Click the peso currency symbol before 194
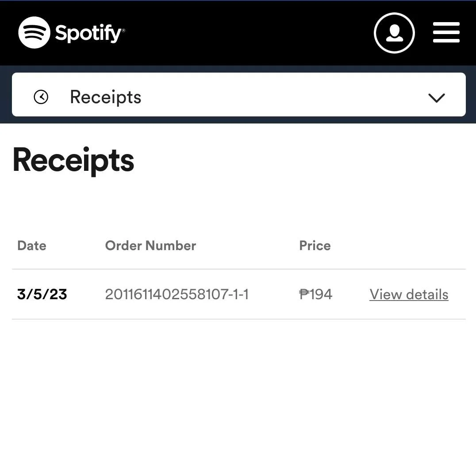This screenshot has height=459, width=476. click(x=304, y=294)
